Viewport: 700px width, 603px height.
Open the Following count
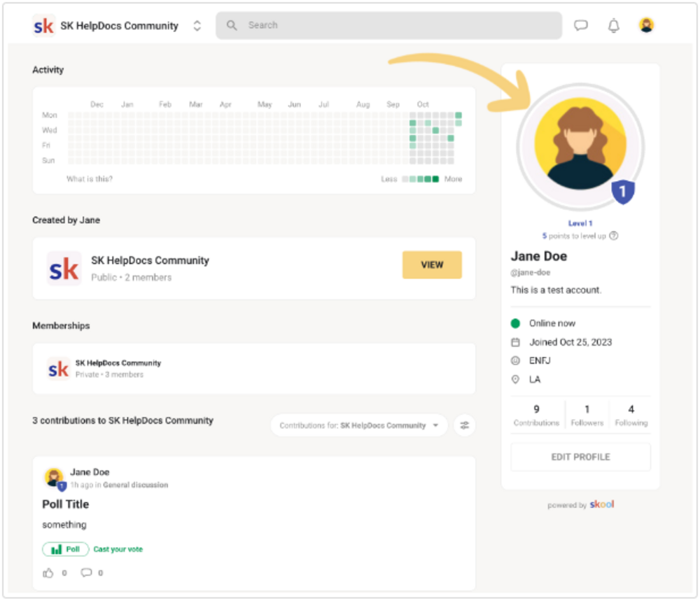click(x=631, y=416)
